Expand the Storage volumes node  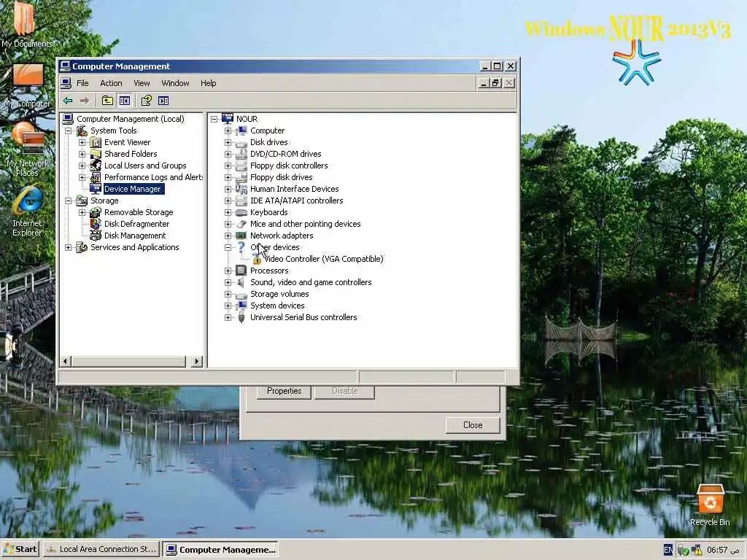(x=228, y=294)
